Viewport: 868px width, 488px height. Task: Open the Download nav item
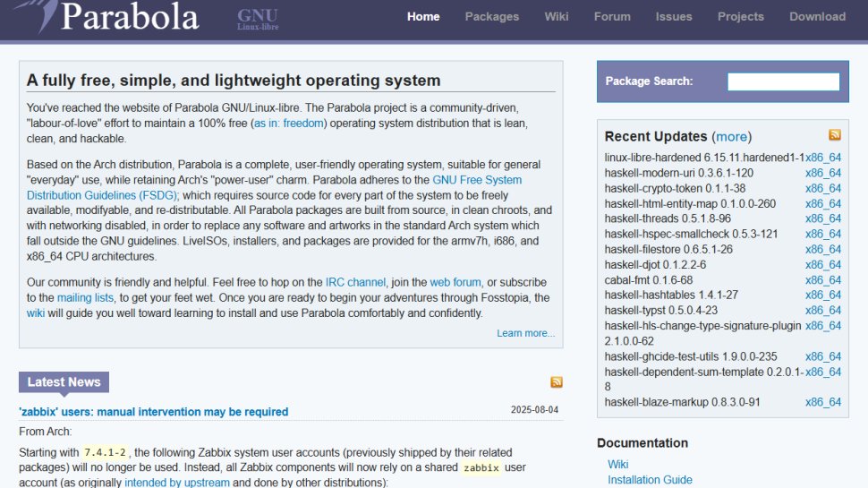pyautogui.click(x=817, y=17)
